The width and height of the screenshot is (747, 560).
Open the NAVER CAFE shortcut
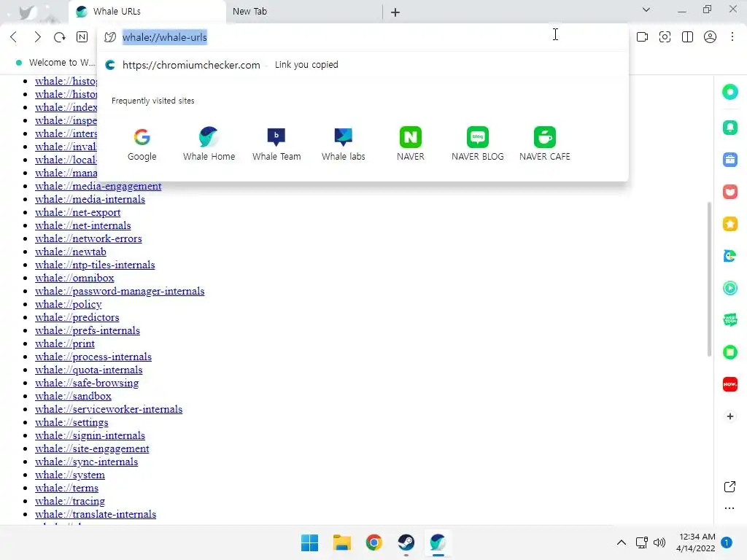click(544, 145)
